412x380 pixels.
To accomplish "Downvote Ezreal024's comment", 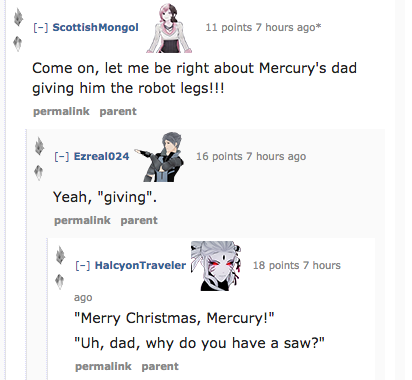I will tap(39, 173).
